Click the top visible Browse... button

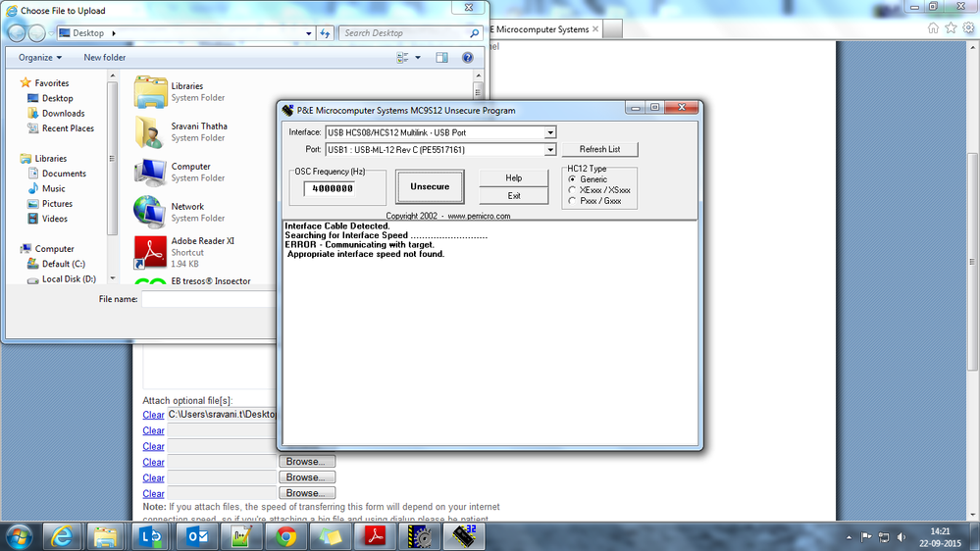[x=306, y=462]
